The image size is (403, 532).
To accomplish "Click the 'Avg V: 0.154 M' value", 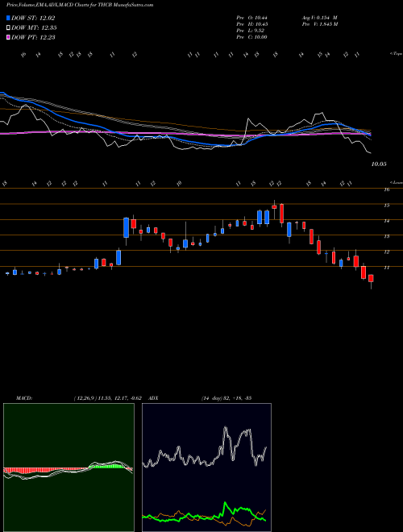I will coord(319,18).
